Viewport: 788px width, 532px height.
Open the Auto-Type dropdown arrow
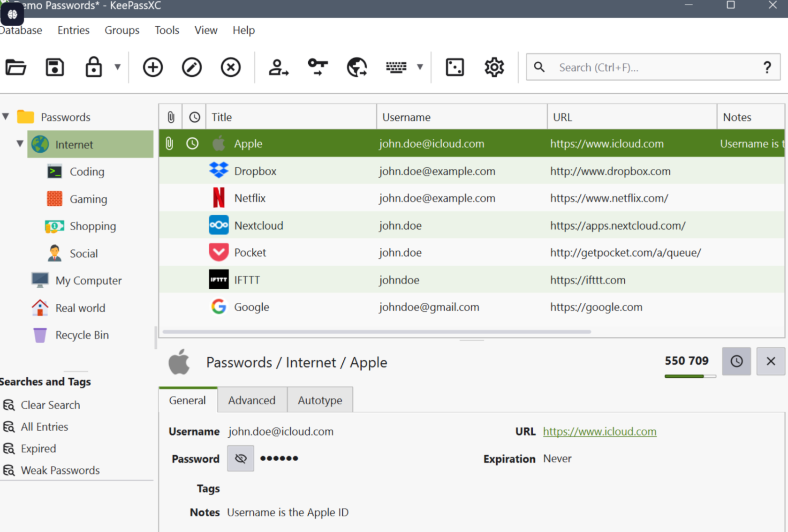[420, 67]
